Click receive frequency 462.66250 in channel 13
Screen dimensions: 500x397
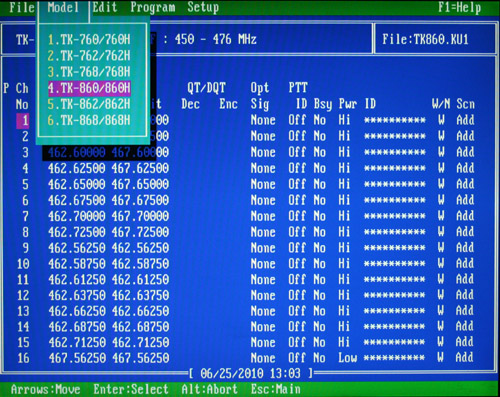click(x=77, y=311)
